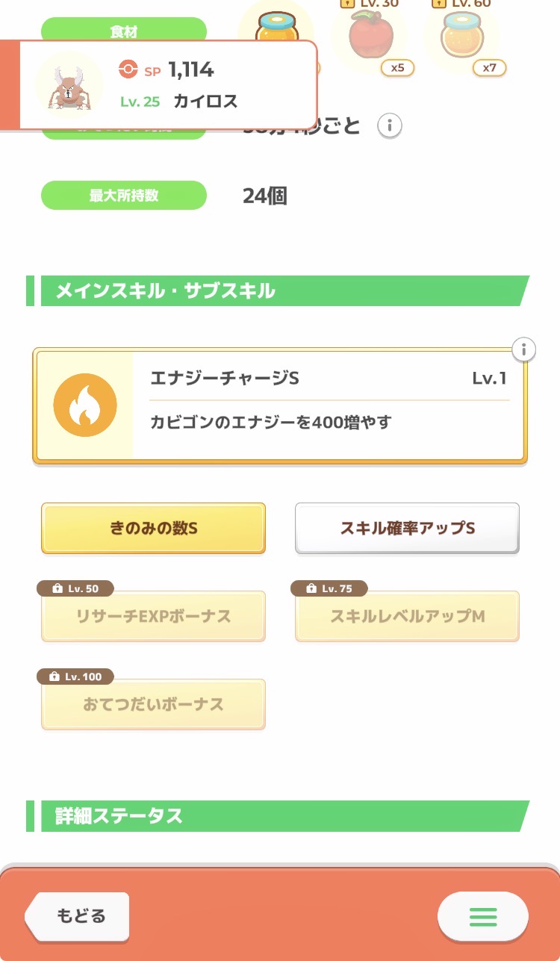
Task: Tap locked おてつだいボーナス sub skill
Action: (x=153, y=705)
